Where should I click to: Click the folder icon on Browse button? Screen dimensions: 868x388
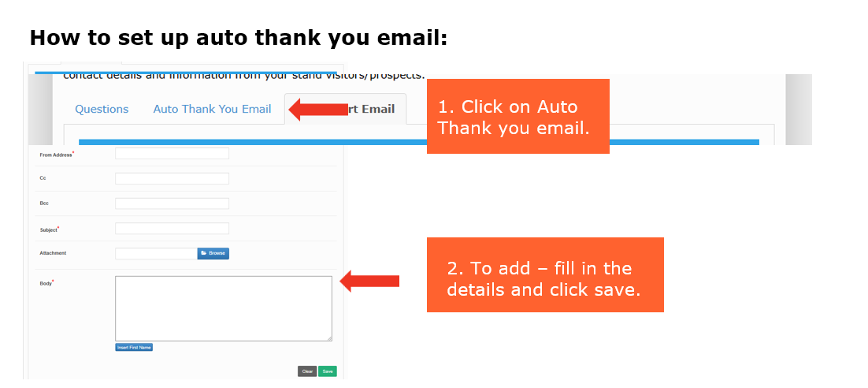(204, 254)
